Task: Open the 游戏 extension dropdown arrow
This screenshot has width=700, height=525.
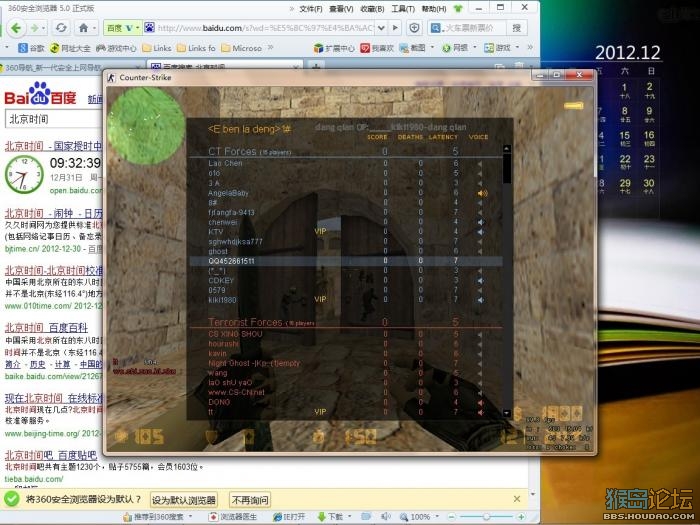Action: (x=517, y=47)
